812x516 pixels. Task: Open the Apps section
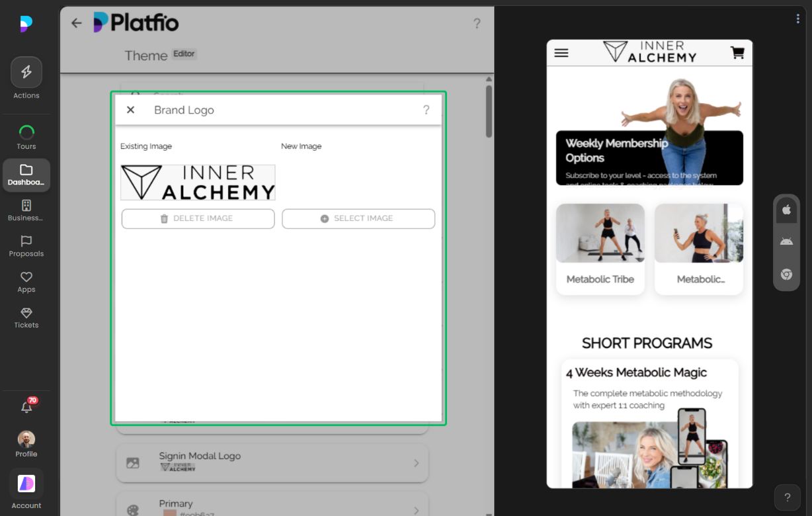(x=26, y=281)
